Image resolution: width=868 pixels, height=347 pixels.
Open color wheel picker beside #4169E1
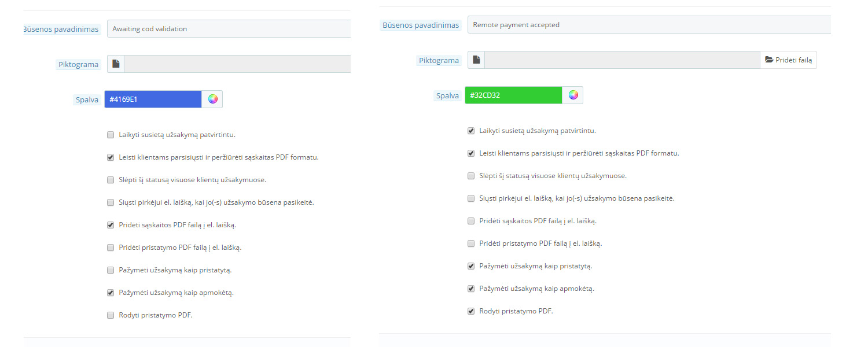pos(213,99)
